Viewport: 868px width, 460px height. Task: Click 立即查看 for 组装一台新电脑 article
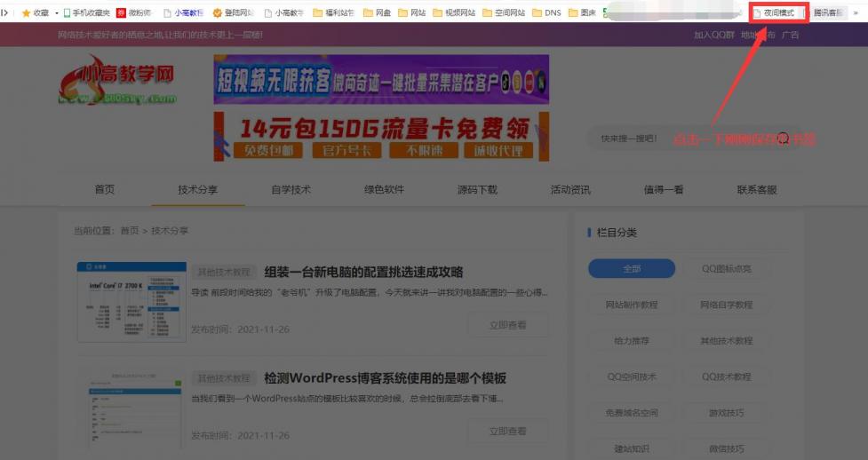[x=507, y=325]
